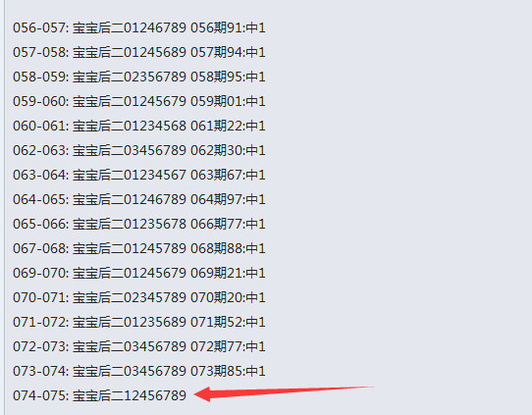Select the 070-071 row with 02345789
Screen dimensions: 532x415
pos(139,297)
